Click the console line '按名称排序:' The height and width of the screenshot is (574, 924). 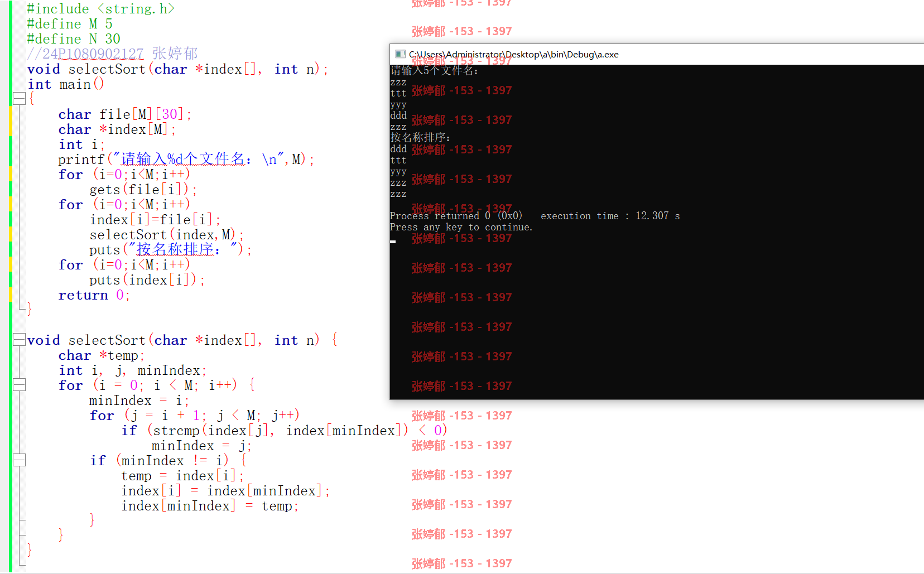point(420,138)
